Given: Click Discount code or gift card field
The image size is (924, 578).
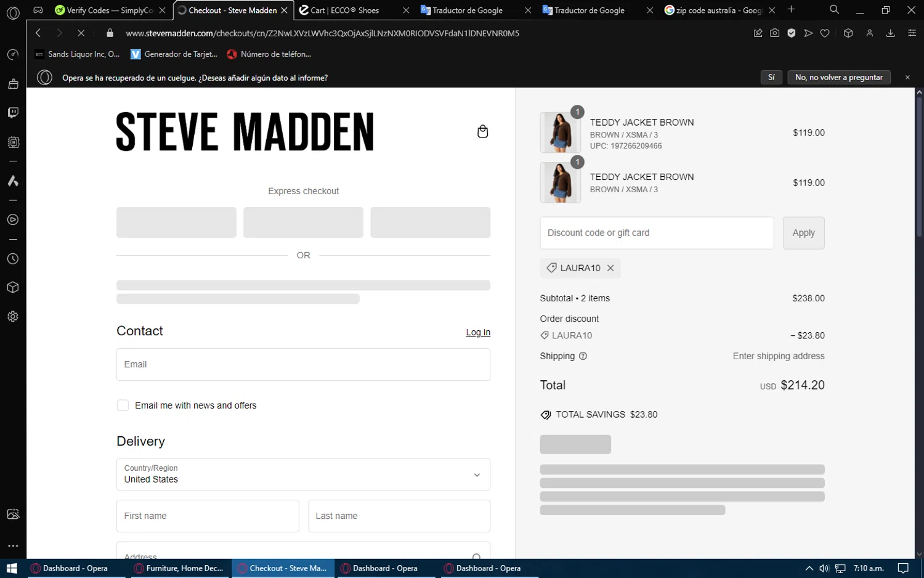Looking at the screenshot, I should pyautogui.click(x=657, y=233).
